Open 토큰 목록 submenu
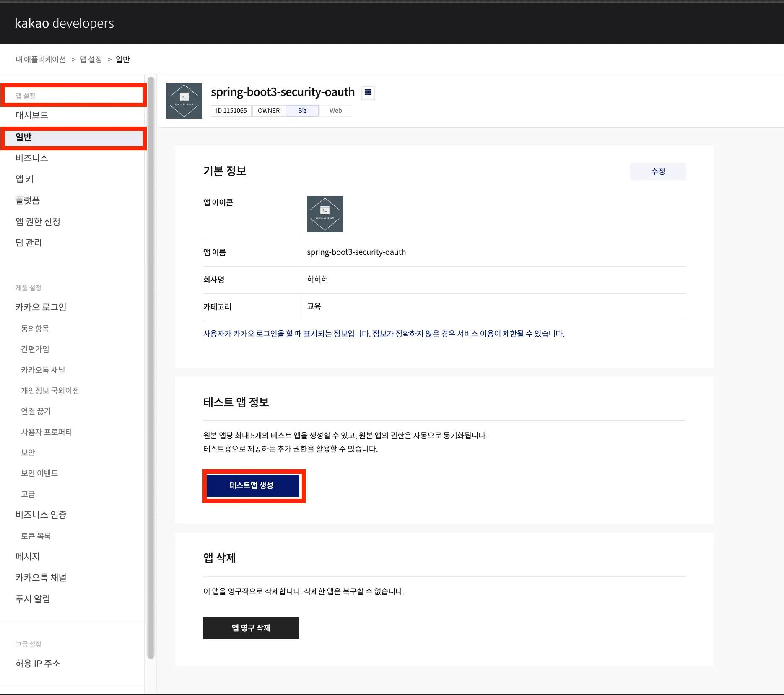The width and height of the screenshot is (784, 695). pos(36,536)
